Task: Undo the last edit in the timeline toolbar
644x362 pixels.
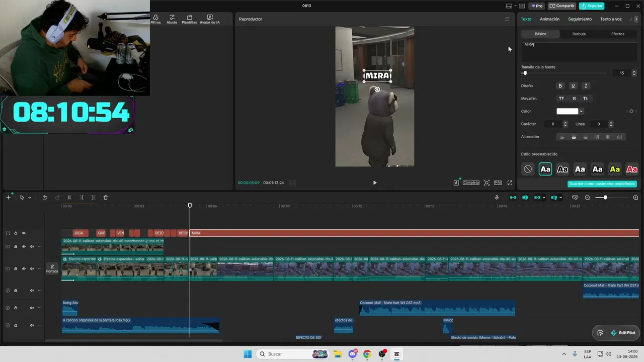Action: click(x=45, y=198)
